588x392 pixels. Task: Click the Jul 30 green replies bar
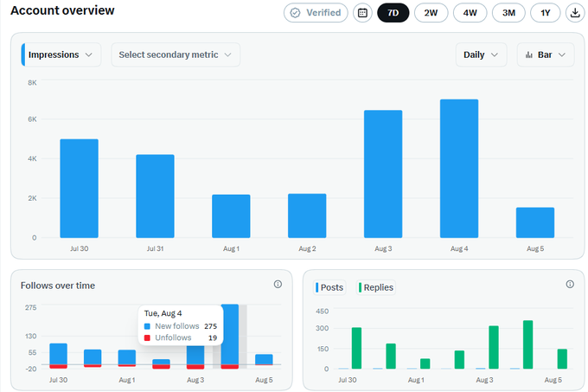(x=356, y=348)
